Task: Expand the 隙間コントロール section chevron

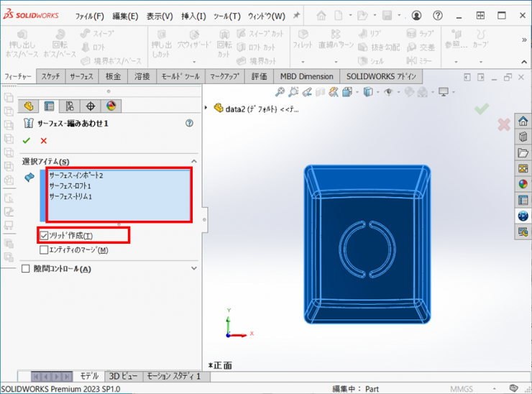Action: pyautogui.click(x=193, y=269)
